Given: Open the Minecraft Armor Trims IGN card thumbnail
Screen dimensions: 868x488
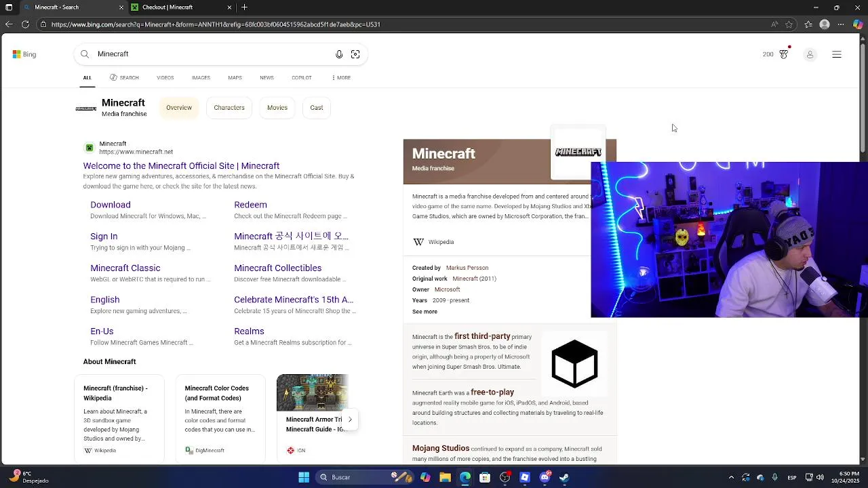Looking at the screenshot, I should click(x=313, y=392).
